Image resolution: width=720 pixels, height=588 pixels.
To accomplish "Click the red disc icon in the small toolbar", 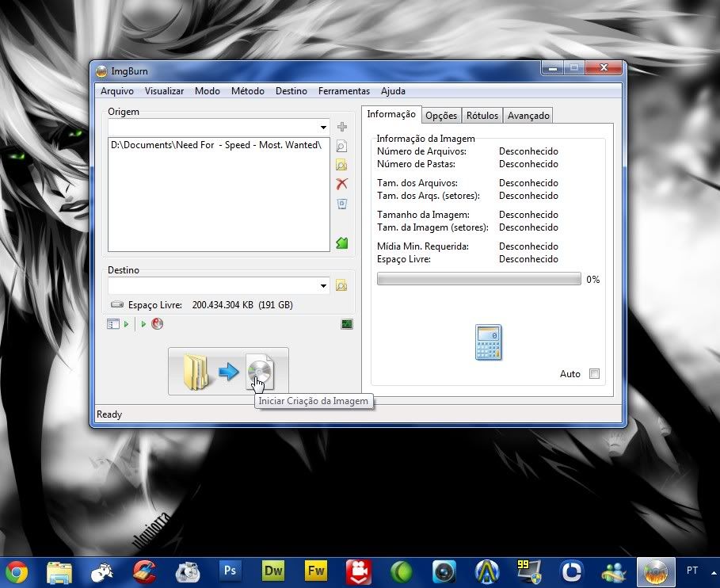I will [157, 324].
